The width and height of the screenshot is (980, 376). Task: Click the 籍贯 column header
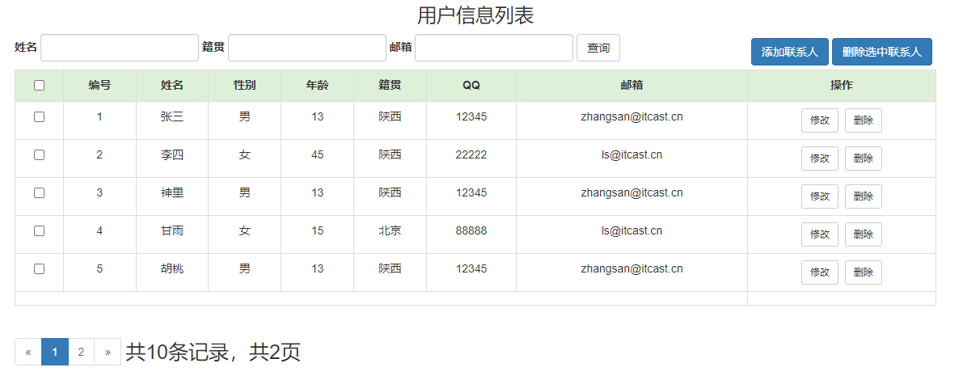tap(390, 85)
